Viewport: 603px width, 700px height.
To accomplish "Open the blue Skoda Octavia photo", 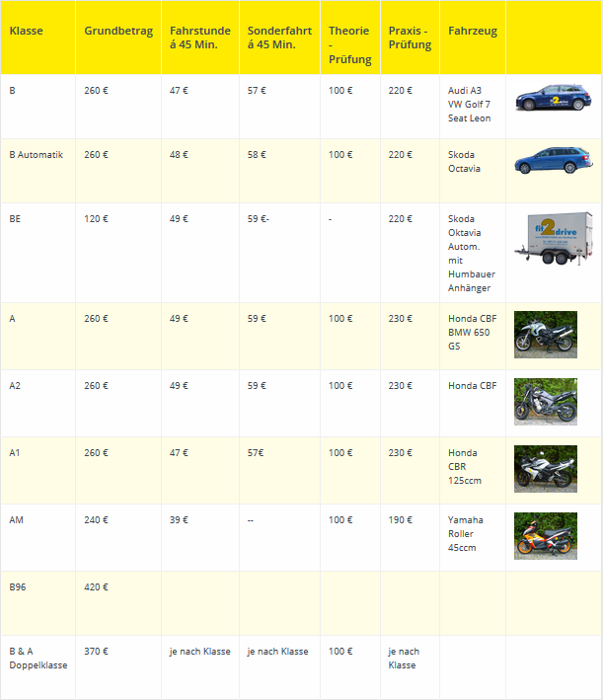I will point(554,160).
